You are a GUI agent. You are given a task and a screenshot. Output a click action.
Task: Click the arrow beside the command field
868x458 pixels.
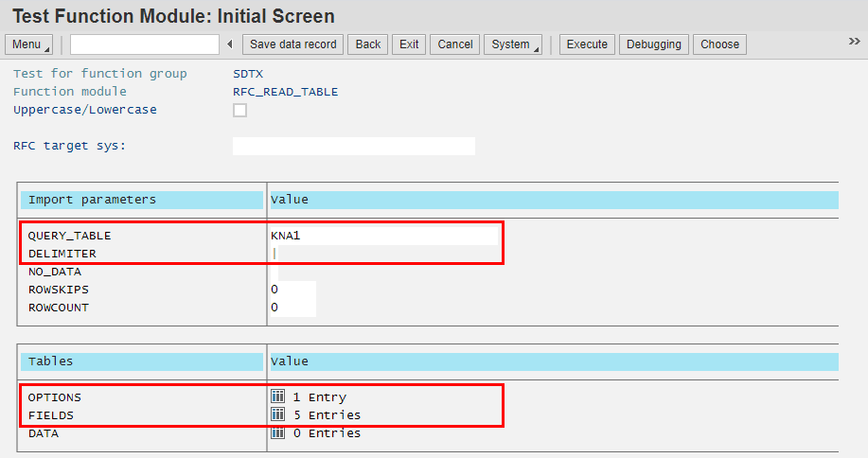point(230,44)
